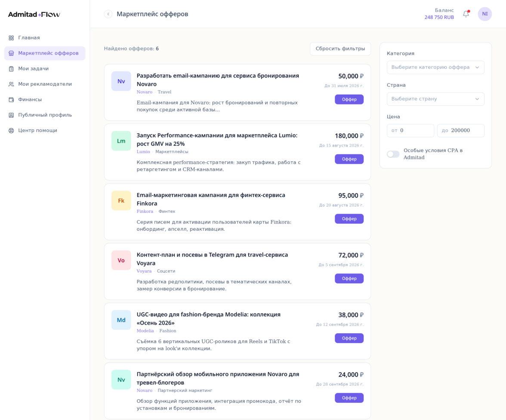
Task: Click the Nv logo on email-кампания offer
Action: click(121, 81)
